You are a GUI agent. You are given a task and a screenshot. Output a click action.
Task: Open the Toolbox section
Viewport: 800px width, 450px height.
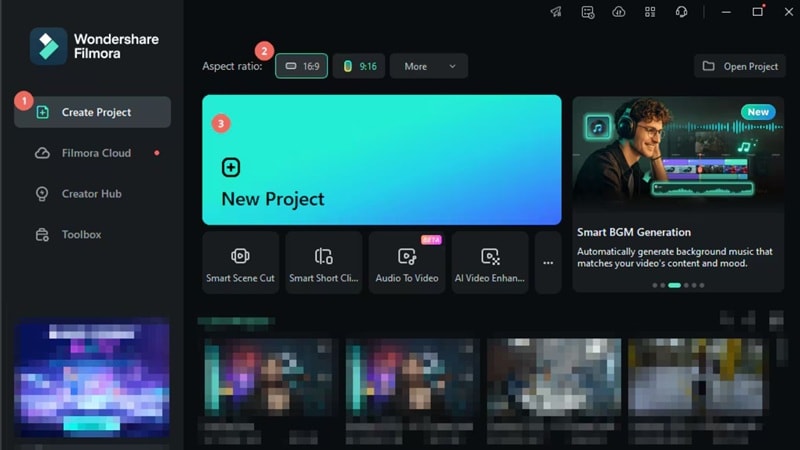[92, 235]
